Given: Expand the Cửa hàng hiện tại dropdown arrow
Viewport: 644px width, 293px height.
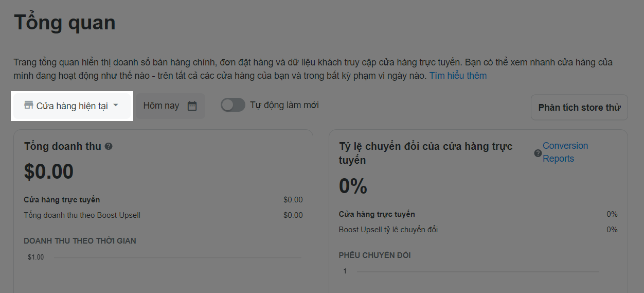Looking at the screenshot, I should [x=116, y=105].
